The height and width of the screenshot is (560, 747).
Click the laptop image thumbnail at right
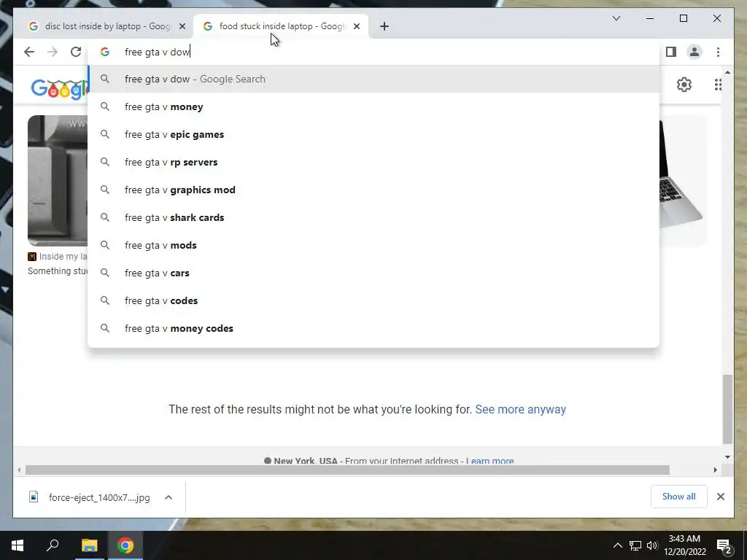click(x=683, y=181)
